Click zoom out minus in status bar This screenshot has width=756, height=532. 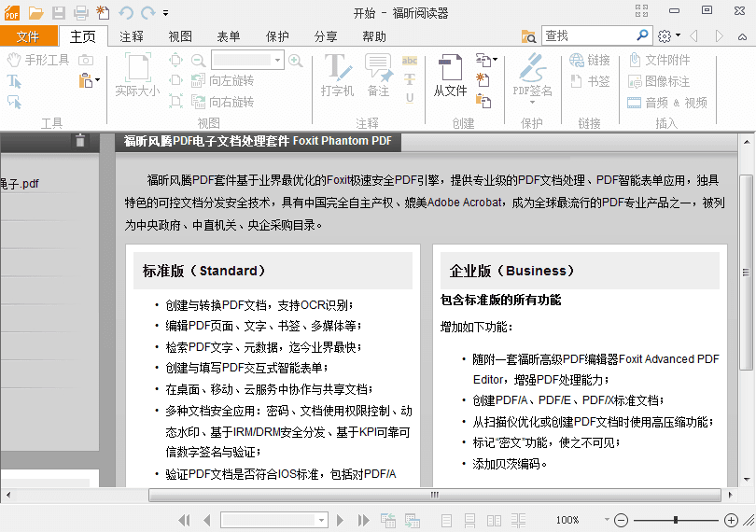pyautogui.click(x=621, y=520)
